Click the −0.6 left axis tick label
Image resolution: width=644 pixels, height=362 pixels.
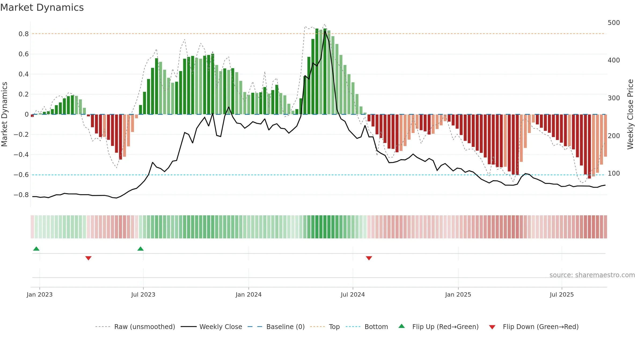tap(21, 175)
